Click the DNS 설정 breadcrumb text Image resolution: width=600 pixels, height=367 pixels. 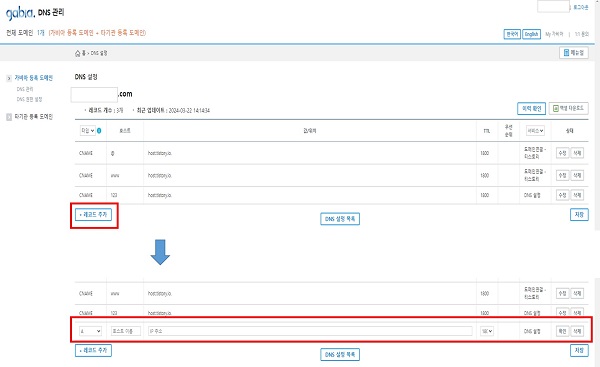(99, 53)
